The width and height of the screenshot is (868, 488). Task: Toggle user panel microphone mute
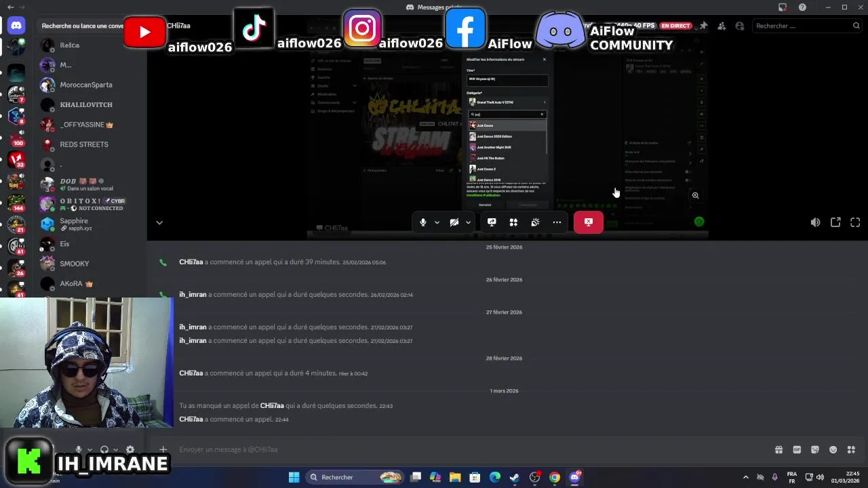click(x=79, y=449)
